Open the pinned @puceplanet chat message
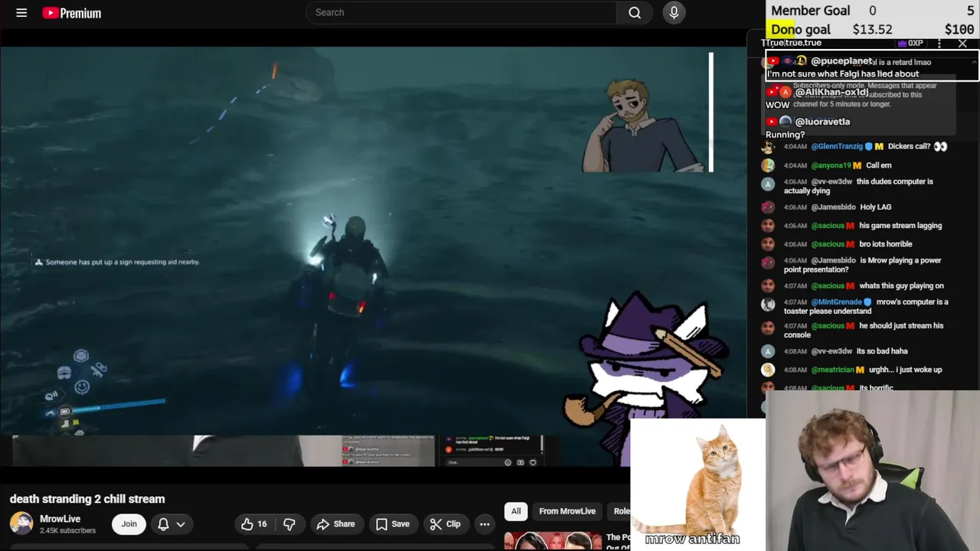 (x=872, y=67)
